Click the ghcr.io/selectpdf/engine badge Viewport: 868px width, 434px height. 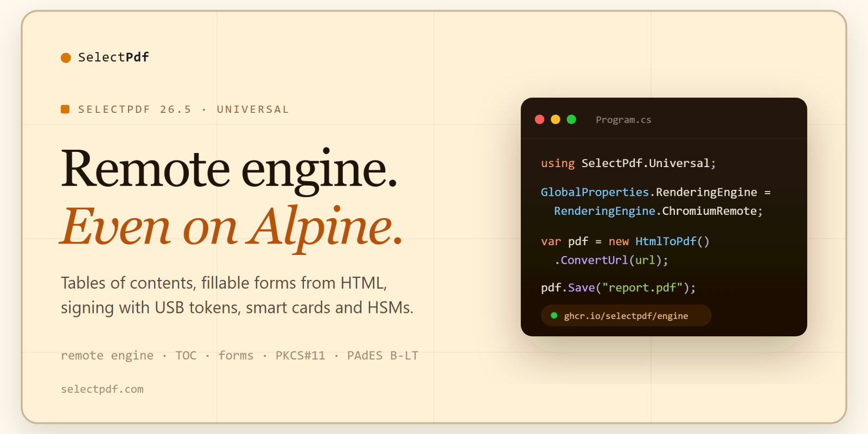click(x=626, y=315)
